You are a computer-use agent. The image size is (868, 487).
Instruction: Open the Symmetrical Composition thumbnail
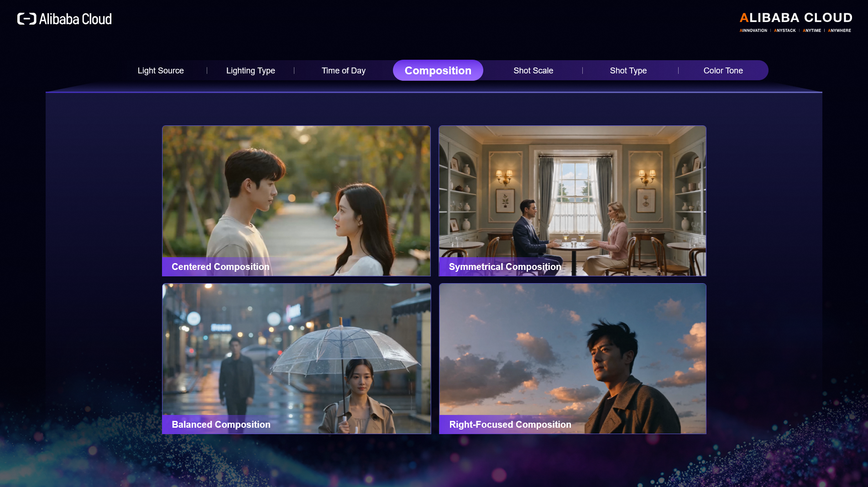coord(572,201)
